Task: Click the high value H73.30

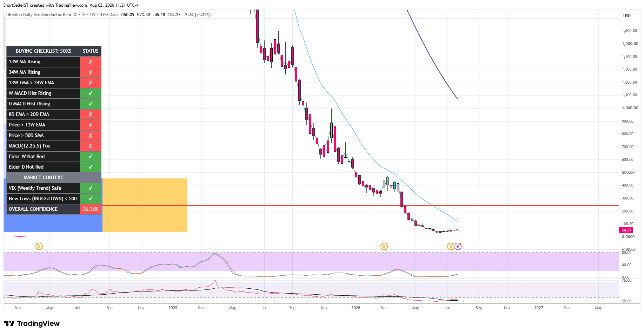Action: point(143,15)
